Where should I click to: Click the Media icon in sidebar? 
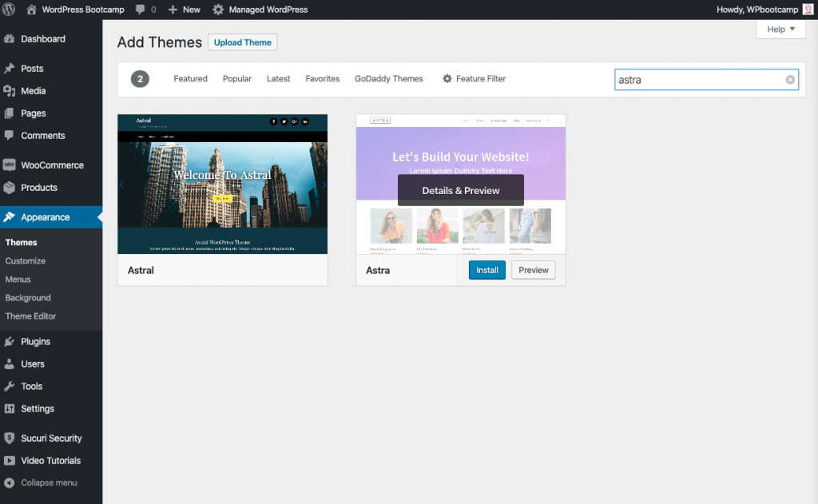pos(10,91)
